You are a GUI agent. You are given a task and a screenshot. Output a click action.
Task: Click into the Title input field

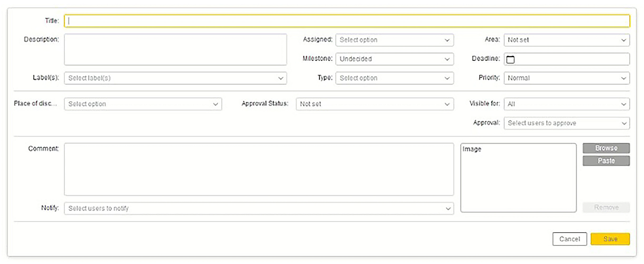(347, 21)
